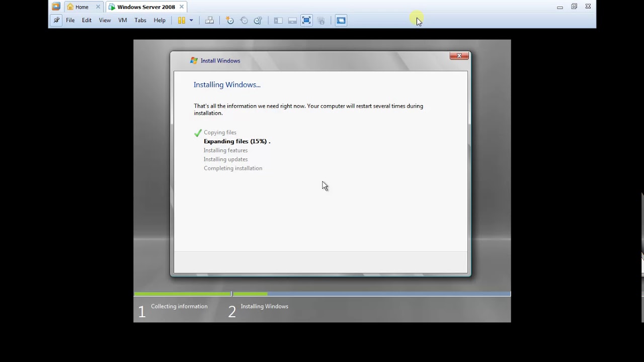Close the Home tab

(98, 7)
